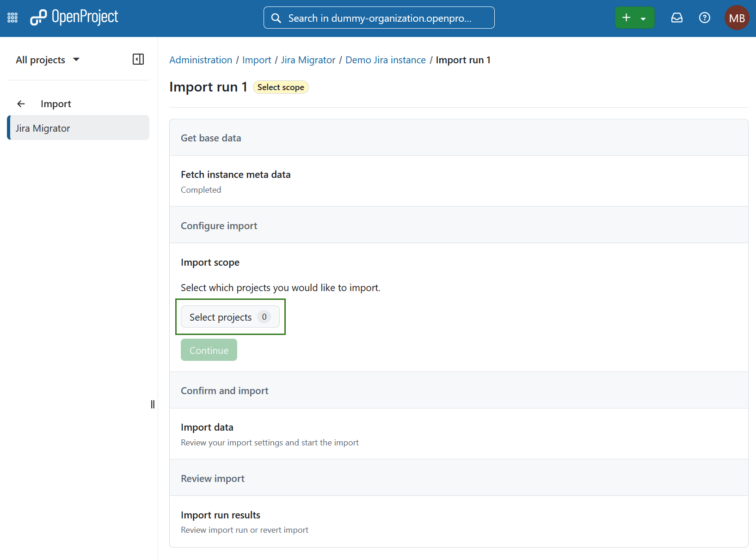This screenshot has height=560, width=756.
Task: Open the notifications inbox icon
Action: (x=677, y=18)
